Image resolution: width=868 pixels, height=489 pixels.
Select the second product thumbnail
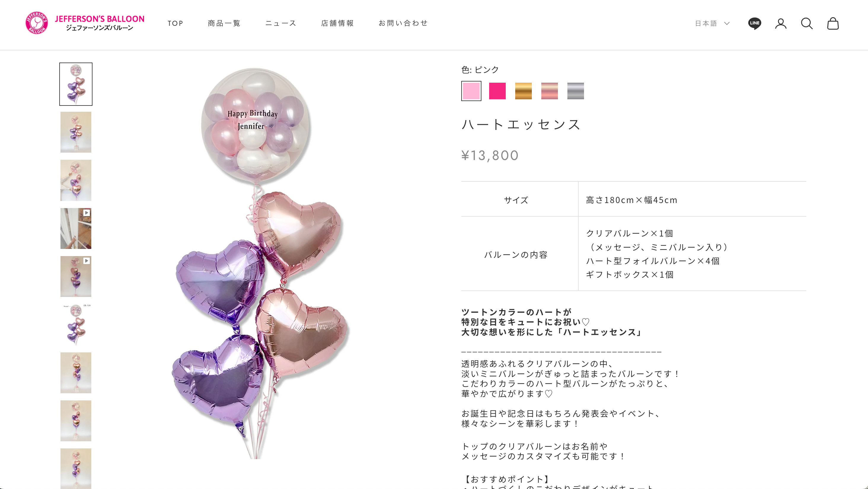tap(76, 132)
